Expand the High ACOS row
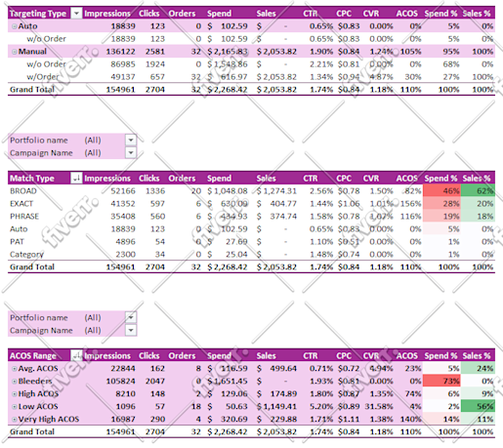This screenshot has height=448, width=503. [x=15, y=394]
